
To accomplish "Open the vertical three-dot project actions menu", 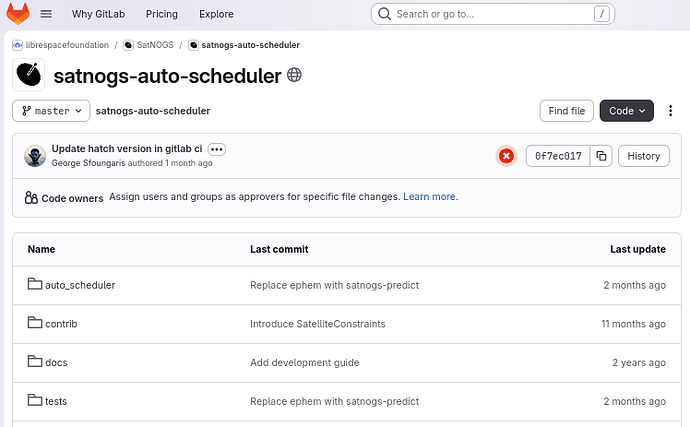I will coord(670,110).
